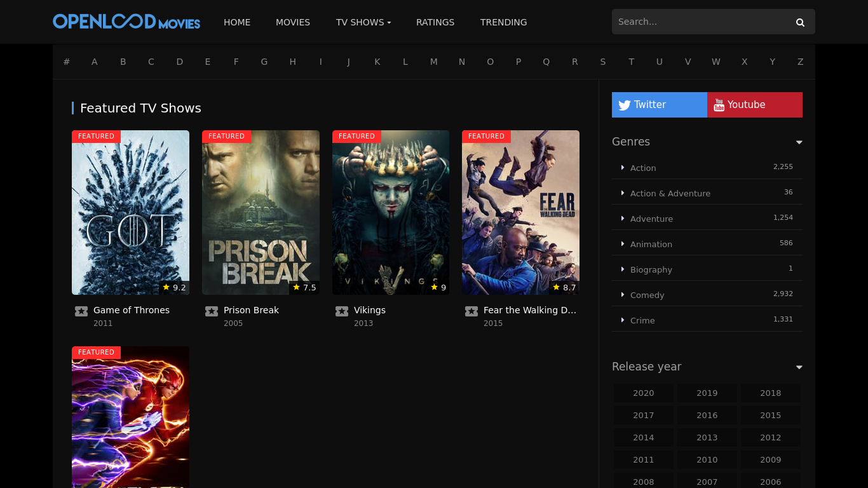Viewport: 868px width, 488px height.
Task: Open the Youtube button
Action: pyautogui.click(x=755, y=105)
